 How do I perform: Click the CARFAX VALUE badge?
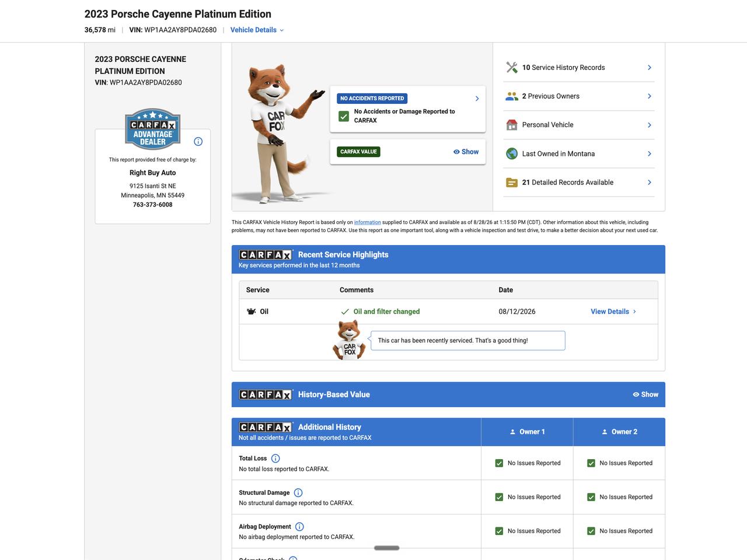(x=358, y=152)
